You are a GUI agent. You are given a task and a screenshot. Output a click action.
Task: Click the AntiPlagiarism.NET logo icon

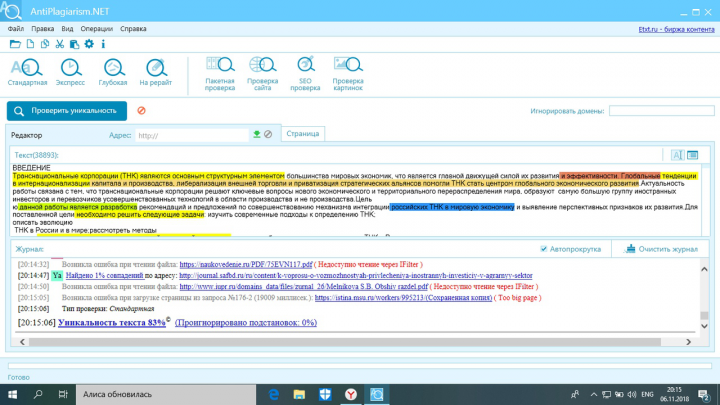pyautogui.click(x=11, y=11)
